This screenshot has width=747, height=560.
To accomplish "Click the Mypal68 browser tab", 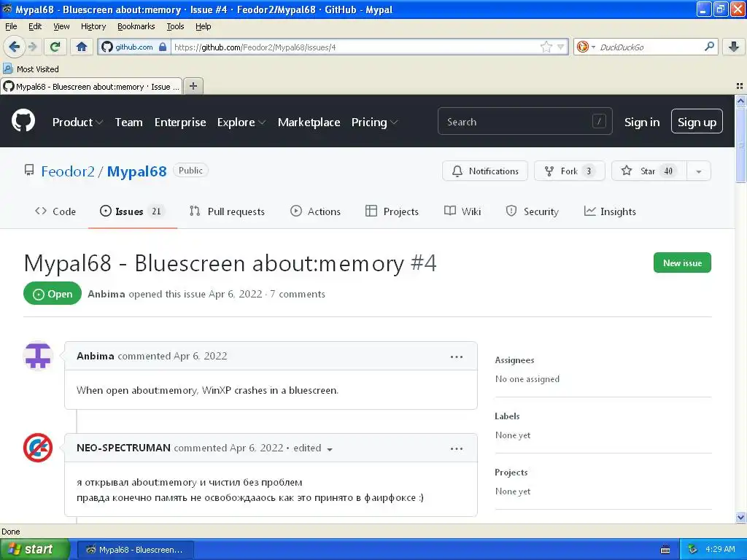I will [91, 86].
